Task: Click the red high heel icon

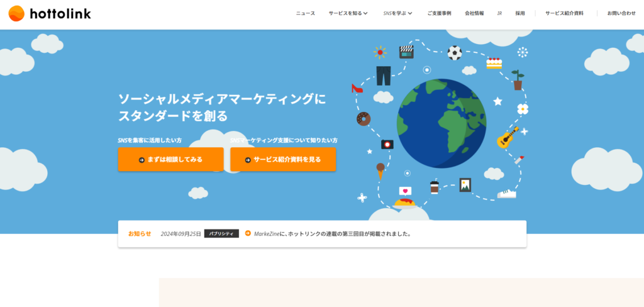Action: point(357,88)
